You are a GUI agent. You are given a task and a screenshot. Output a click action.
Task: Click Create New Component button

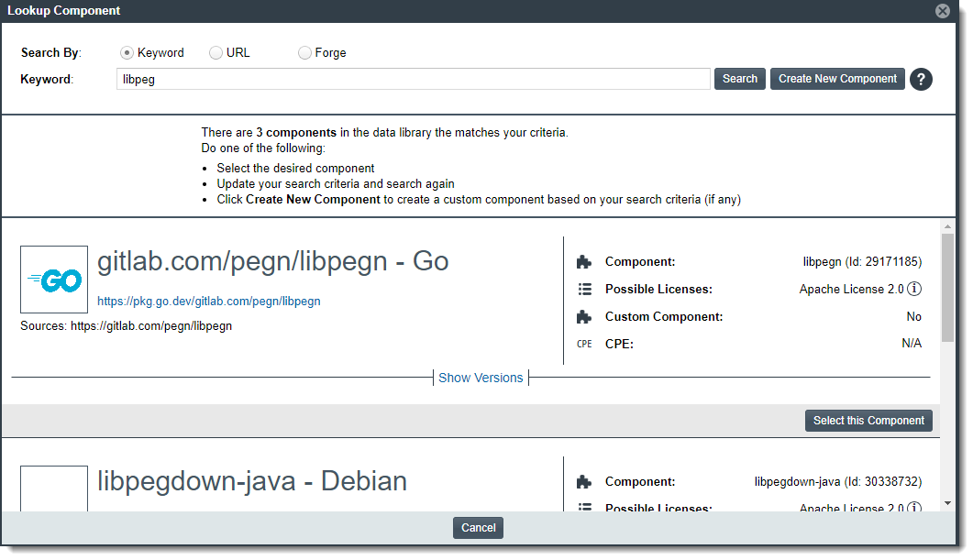tap(837, 79)
